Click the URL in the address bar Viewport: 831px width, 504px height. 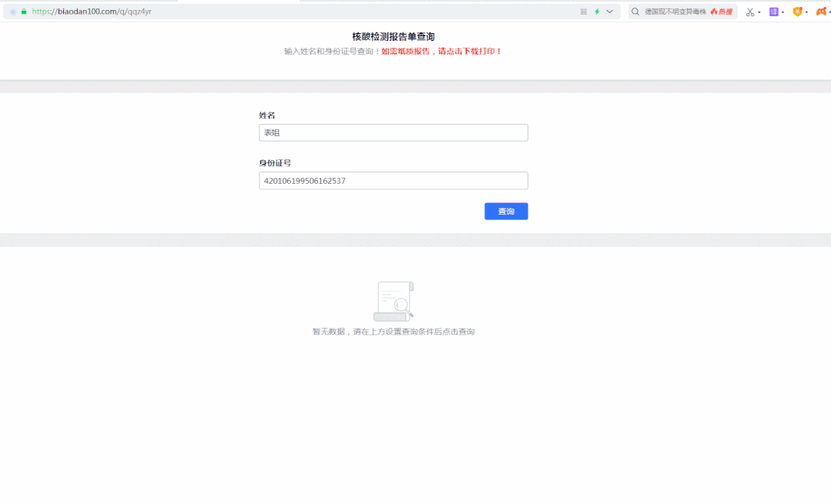(92, 12)
